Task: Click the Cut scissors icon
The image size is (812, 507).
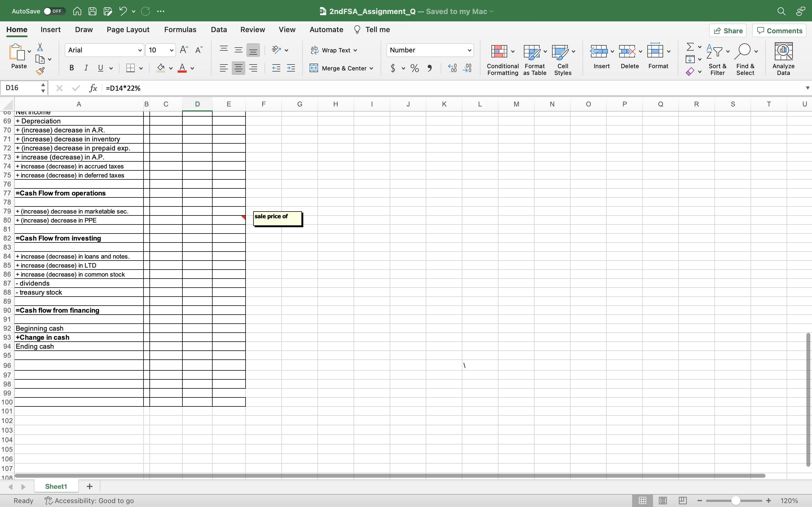Action: point(40,47)
